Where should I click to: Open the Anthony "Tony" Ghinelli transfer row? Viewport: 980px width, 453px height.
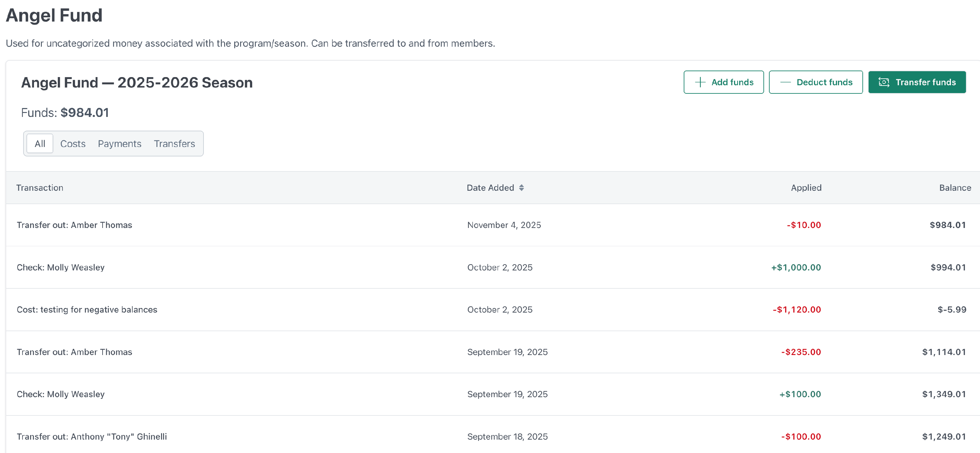click(x=92, y=436)
